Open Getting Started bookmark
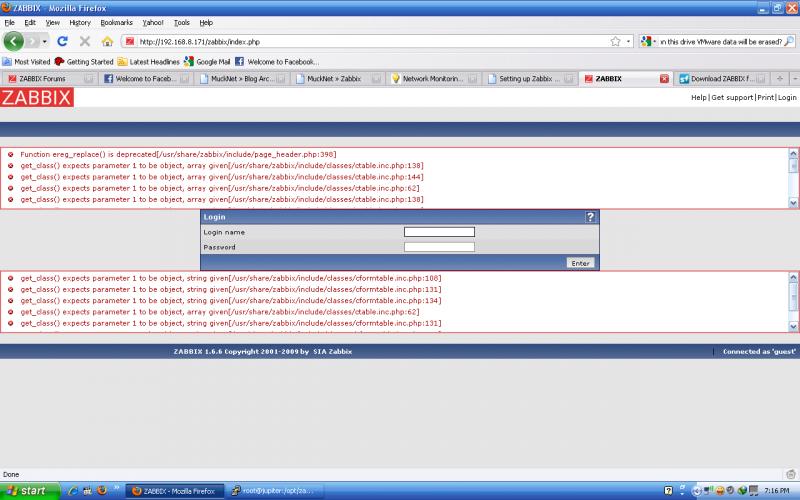The width and height of the screenshot is (800, 500). 84,62
